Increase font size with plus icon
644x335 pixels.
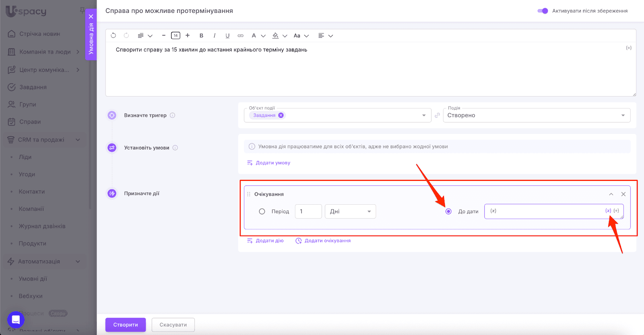point(188,35)
